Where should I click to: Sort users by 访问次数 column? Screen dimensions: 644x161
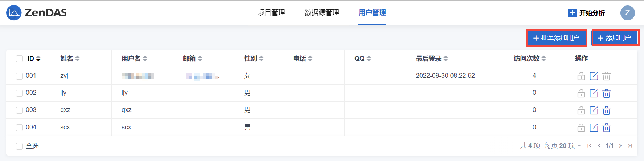(x=529, y=59)
